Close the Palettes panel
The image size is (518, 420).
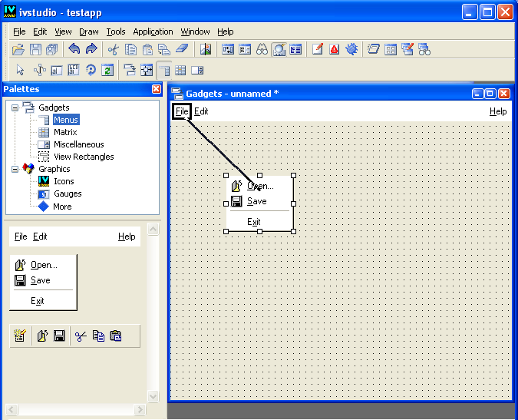click(157, 90)
